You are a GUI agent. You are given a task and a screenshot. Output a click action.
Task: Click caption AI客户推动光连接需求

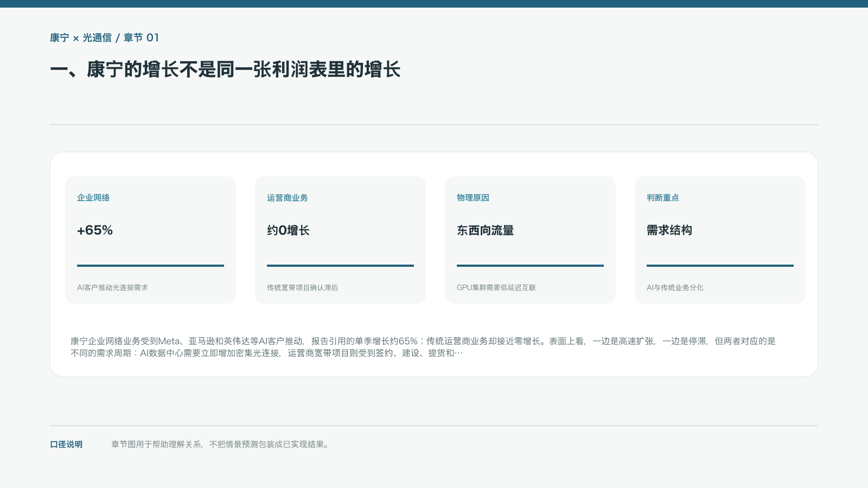(112, 287)
